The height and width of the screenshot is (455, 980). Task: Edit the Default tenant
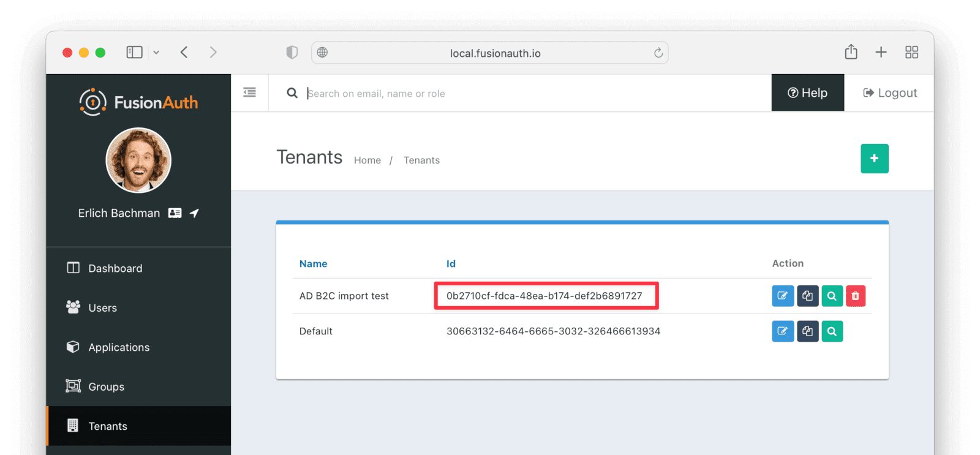[783, 331]
